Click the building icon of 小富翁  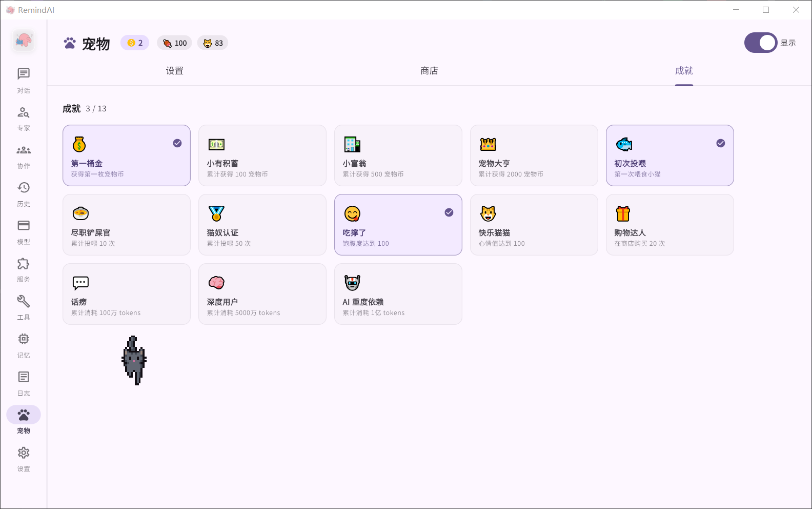pyautogui.click(x=352, y=145)
